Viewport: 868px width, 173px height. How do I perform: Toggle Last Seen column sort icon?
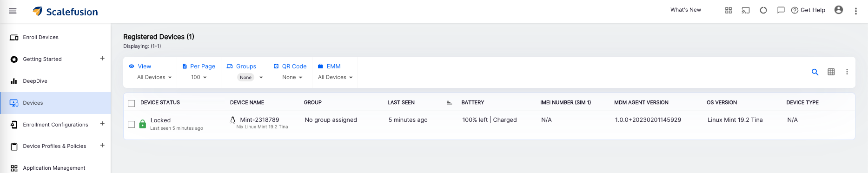pyautogui.click(x=449, y=103)
